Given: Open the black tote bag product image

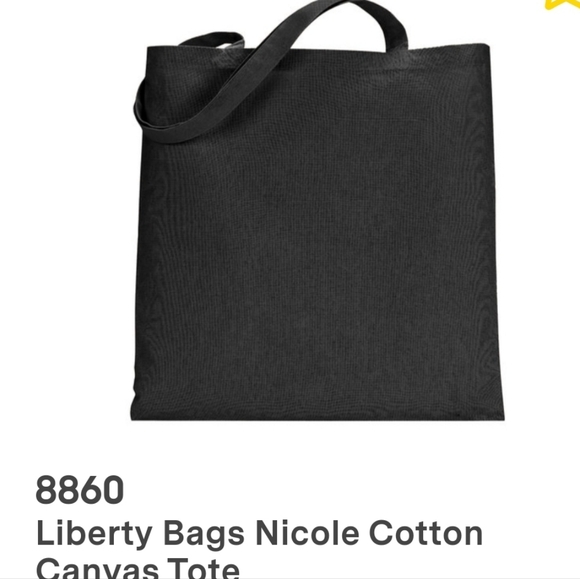Looking at the screenshot, I should pyautogui.click(x=317, y=210).
